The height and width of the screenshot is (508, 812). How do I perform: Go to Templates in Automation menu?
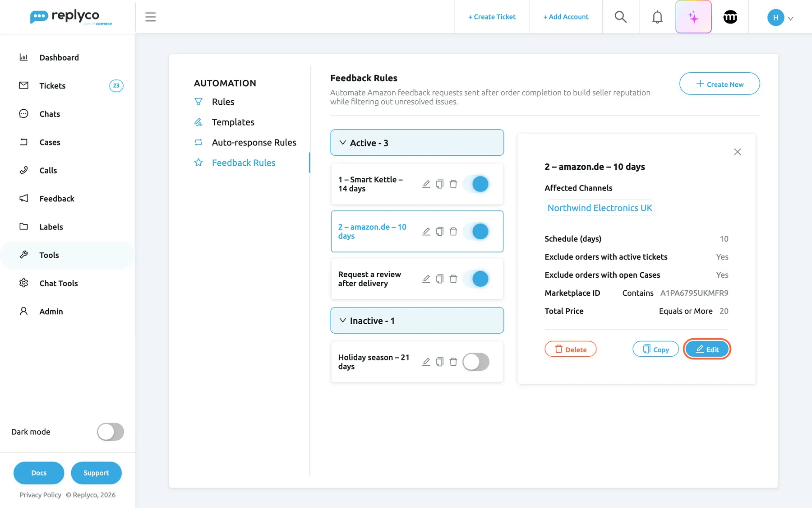pos(233,122)
